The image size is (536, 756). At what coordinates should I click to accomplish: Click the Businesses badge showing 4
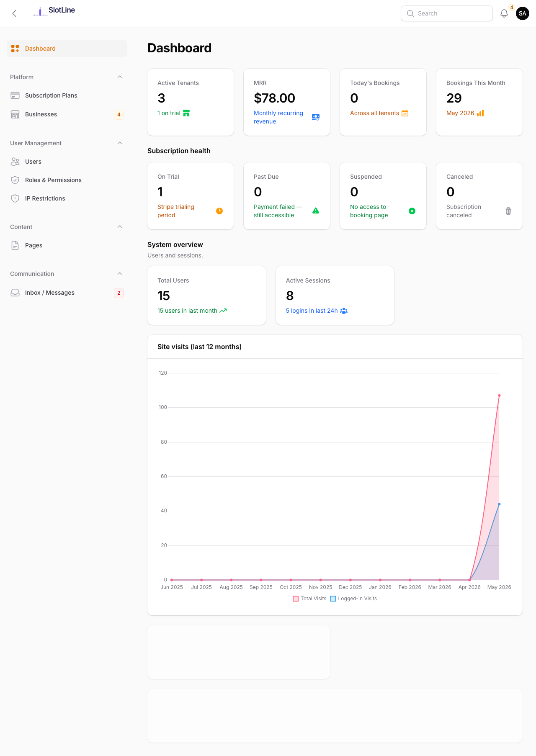119,114
